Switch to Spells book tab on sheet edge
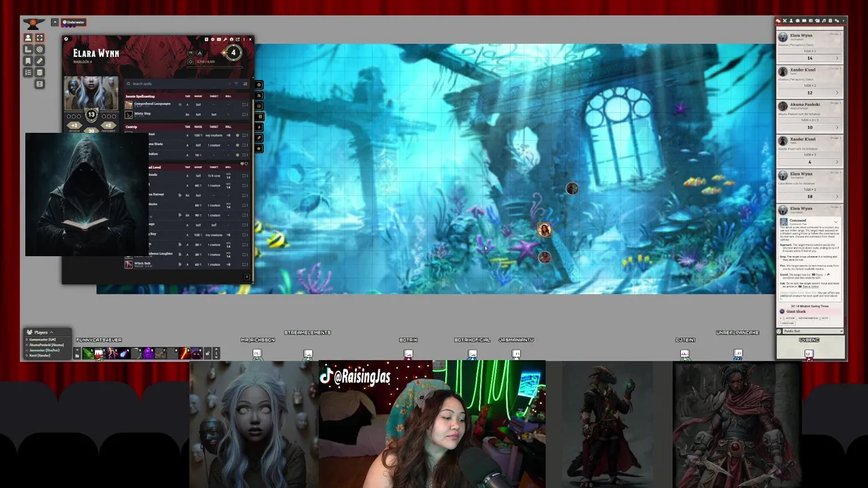The image size is (868, 488). (258, 117)
